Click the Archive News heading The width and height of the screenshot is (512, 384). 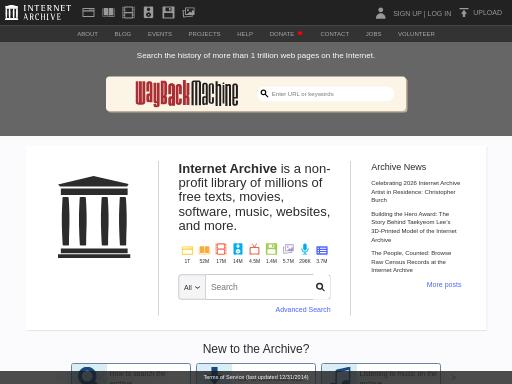coord(399,167)
